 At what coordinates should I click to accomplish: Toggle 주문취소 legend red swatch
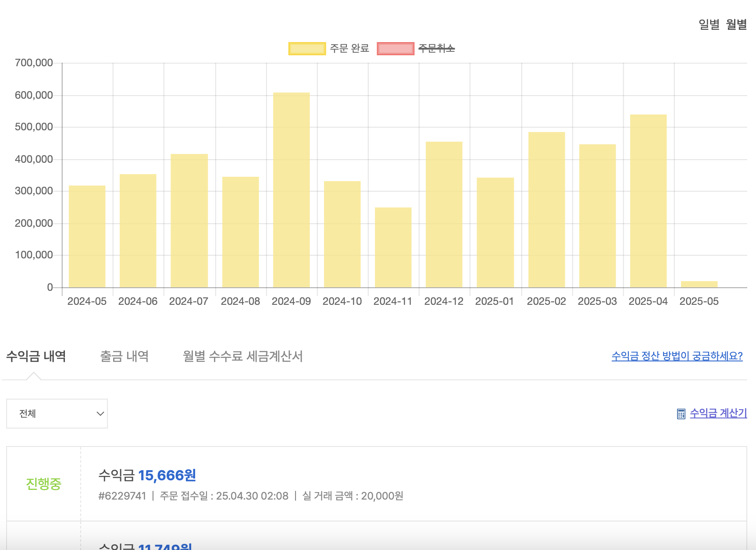[396, 48]
